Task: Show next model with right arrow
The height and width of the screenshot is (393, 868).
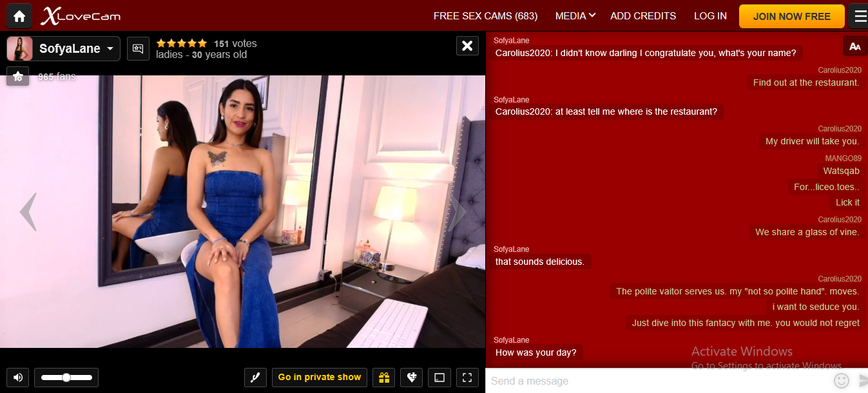Action: (x=457, y=211)
